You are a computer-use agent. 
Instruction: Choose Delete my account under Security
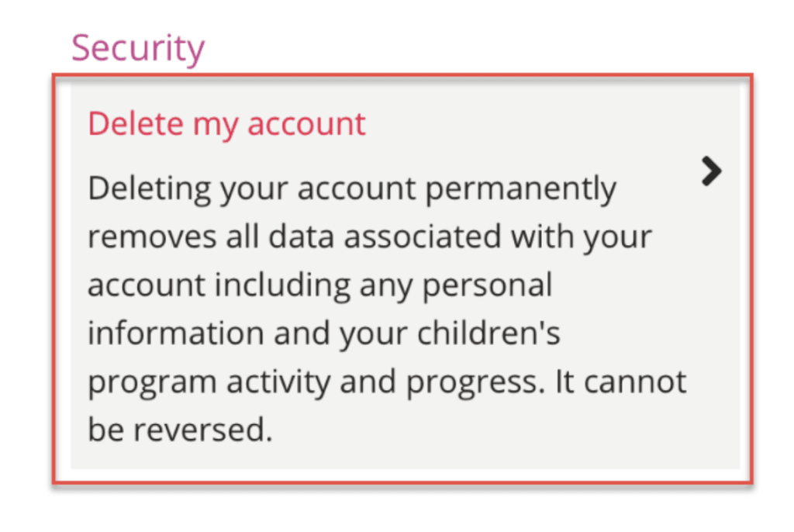(x=226, y=123)
